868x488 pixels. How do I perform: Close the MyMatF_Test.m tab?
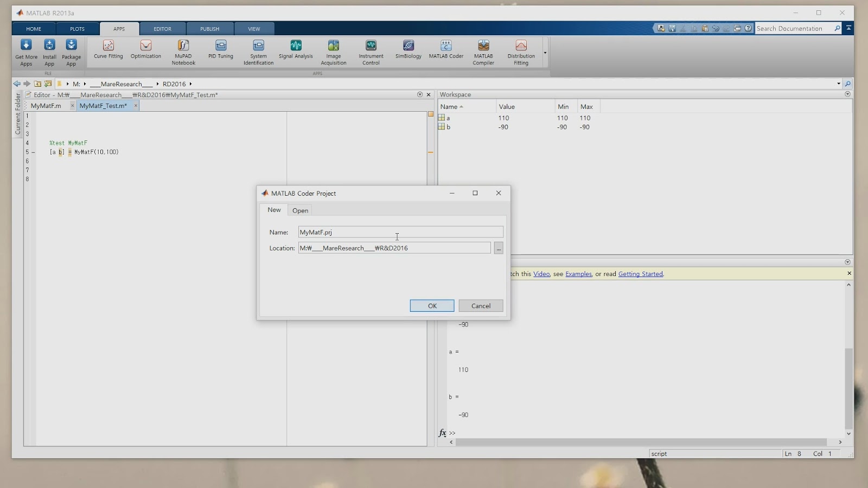pyautogui.click(x=136, y=106)
